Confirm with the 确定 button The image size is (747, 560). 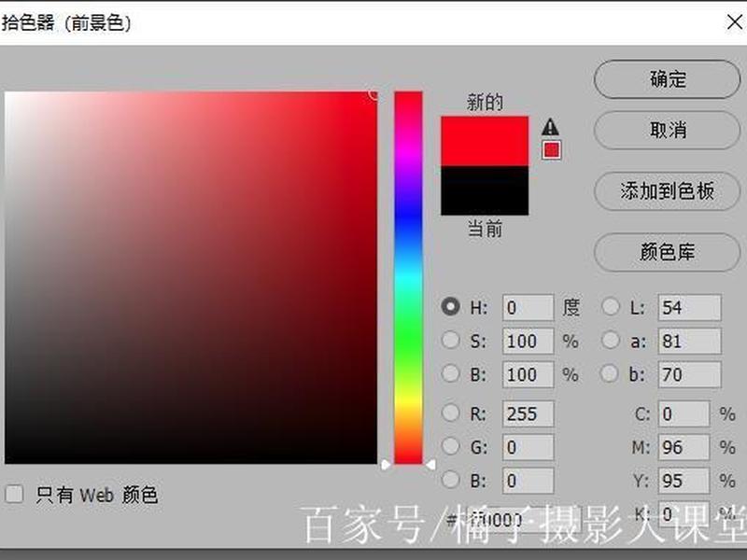click(x=667, y=79)
